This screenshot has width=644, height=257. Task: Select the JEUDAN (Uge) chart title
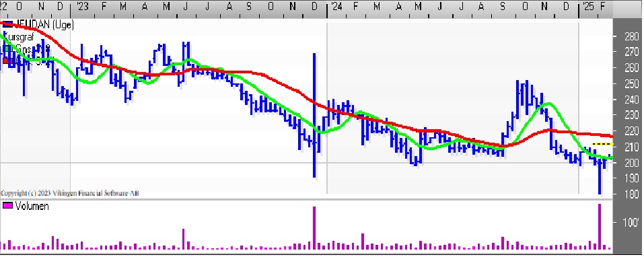coord(44,25)
